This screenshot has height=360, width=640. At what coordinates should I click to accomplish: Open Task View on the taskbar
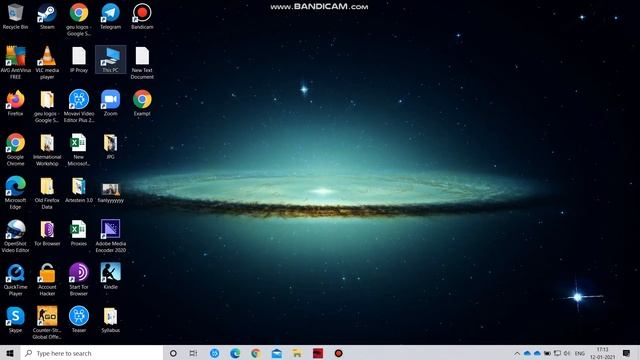193,353
